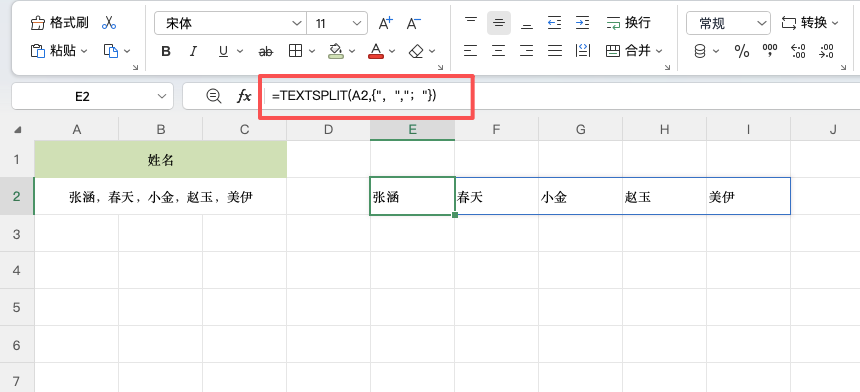Click the magnifier icon beside the fx button
860x392 pixels.
click(x=213, y=96)
